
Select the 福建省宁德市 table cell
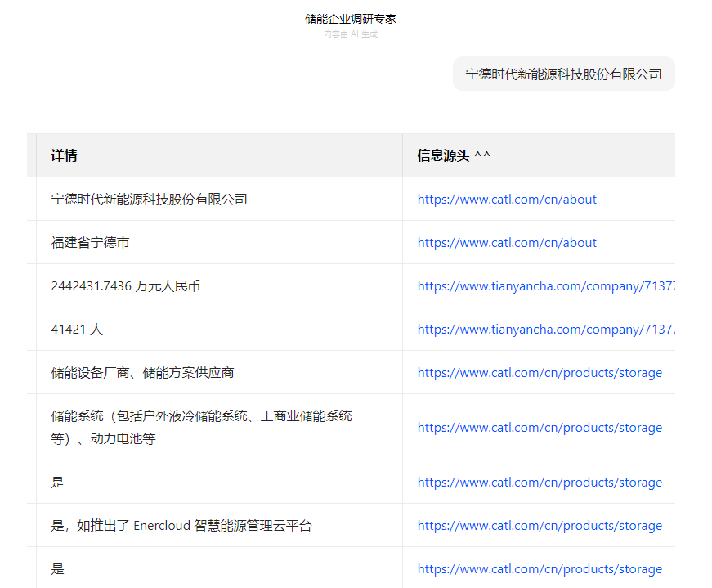91,243
